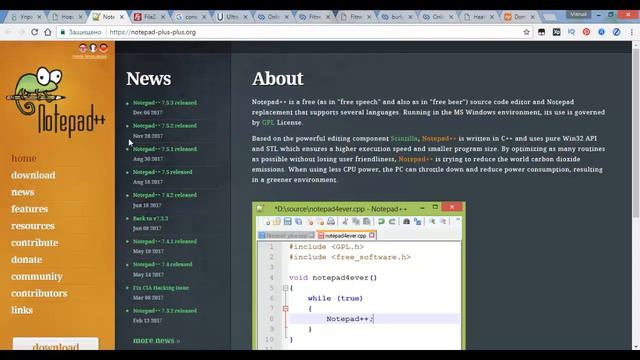640x360 pixels.
Task: Open the 'download' sidebar navigation link
Action: [x=33, y=175]
